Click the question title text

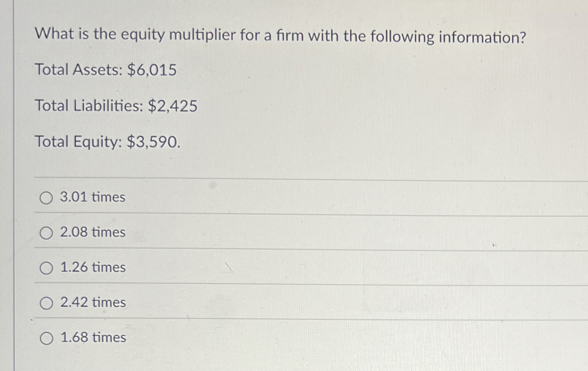[x=279, y=36]
